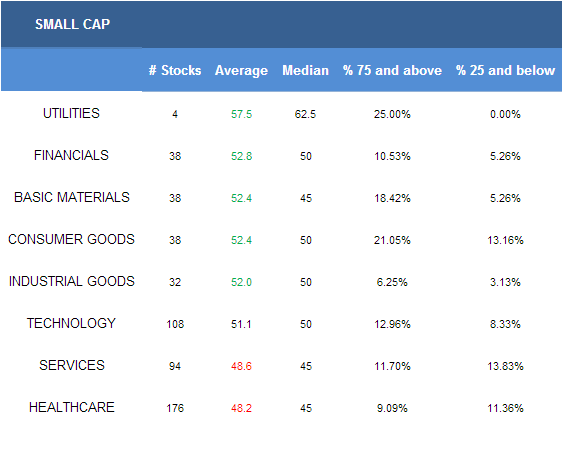The width and height of the screenshot is (563, 453).
Task: Select the INDUSTRIAL GOODS row label
Action: (71, 281)
